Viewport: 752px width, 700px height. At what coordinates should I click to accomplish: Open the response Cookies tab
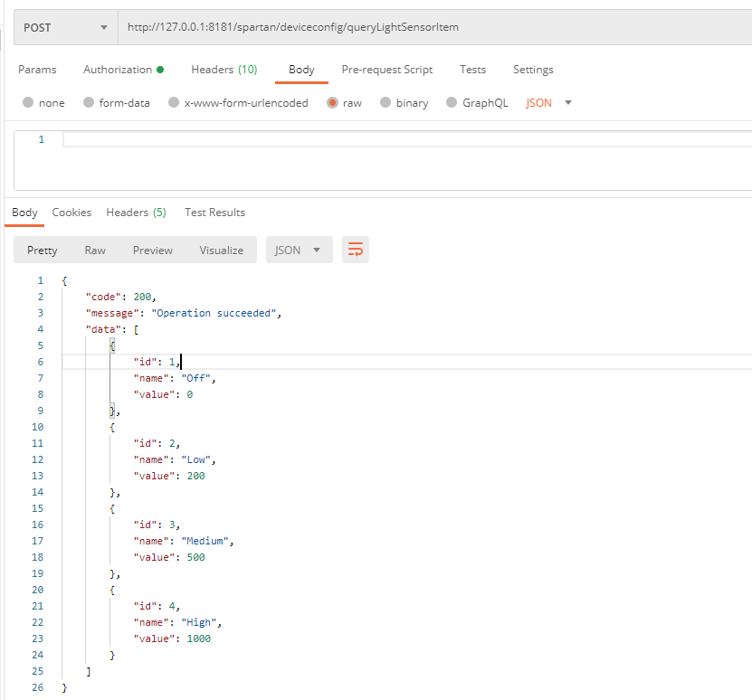(x=71, y=213)
